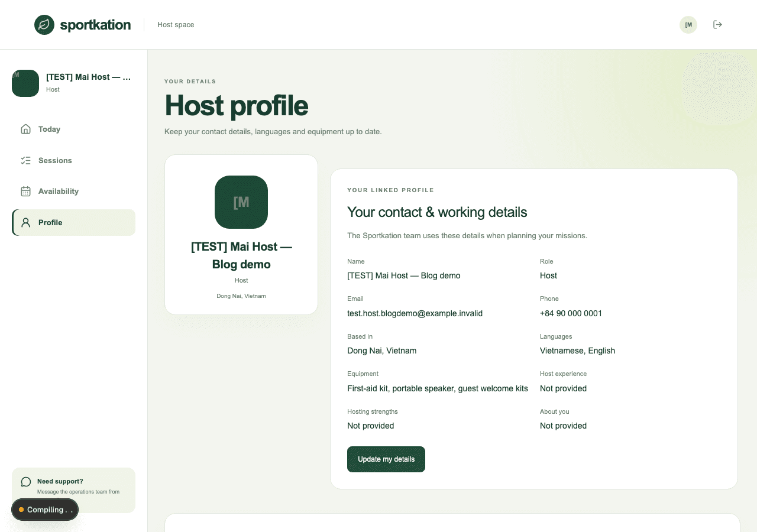
Task: Click the YOUR LINKED PROFILE label
Action: (390, 190)
